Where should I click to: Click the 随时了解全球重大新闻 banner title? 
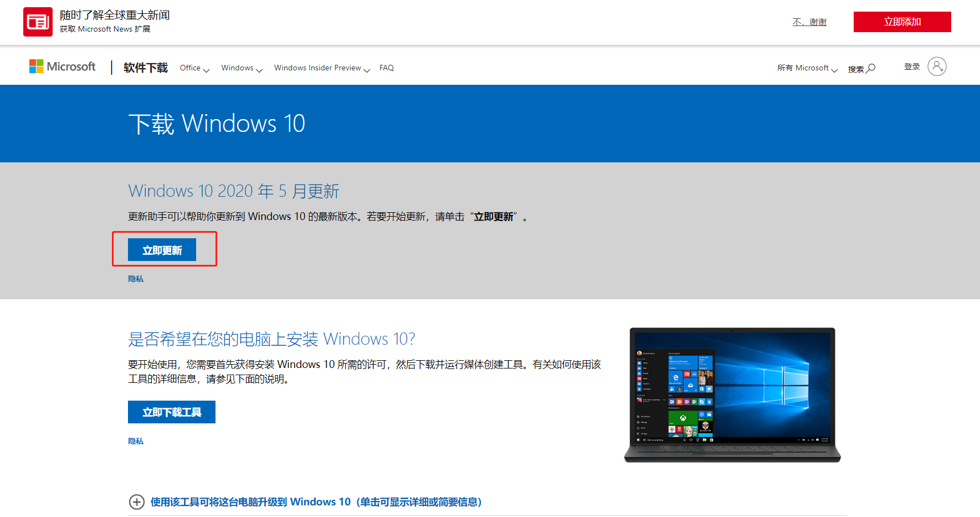click(x=115, y=15)
